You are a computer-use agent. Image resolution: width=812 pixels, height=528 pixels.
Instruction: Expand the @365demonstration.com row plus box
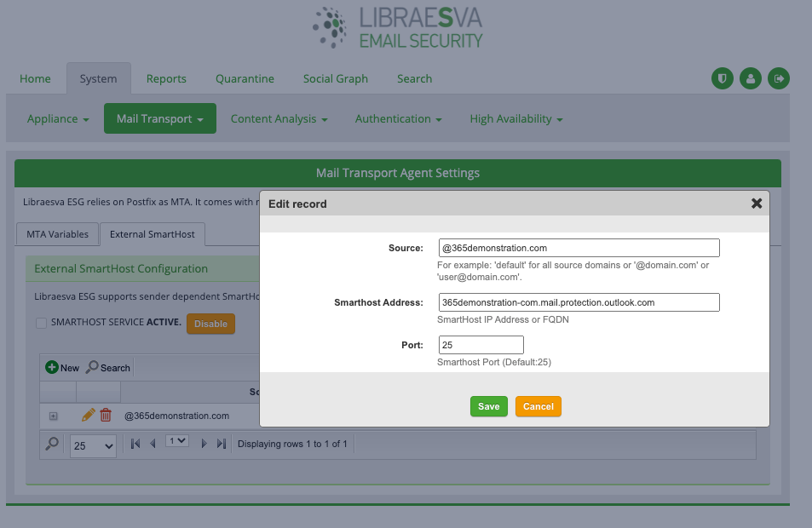[x=54, y=416]
